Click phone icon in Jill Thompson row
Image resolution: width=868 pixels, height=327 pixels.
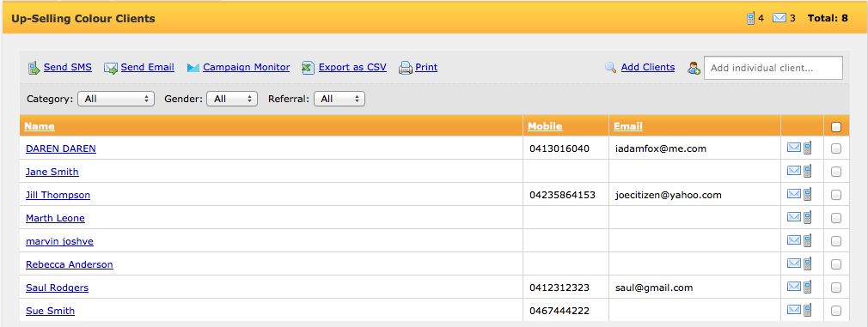pyautogui.click(x=807, y=194)
